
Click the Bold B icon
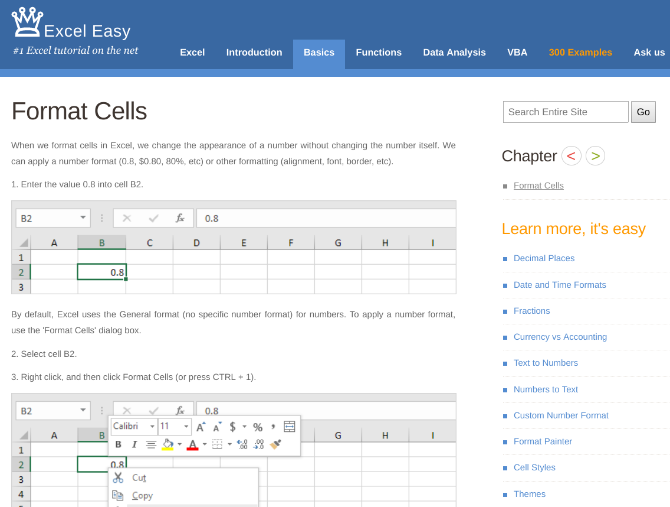click(x=118, y=445)
